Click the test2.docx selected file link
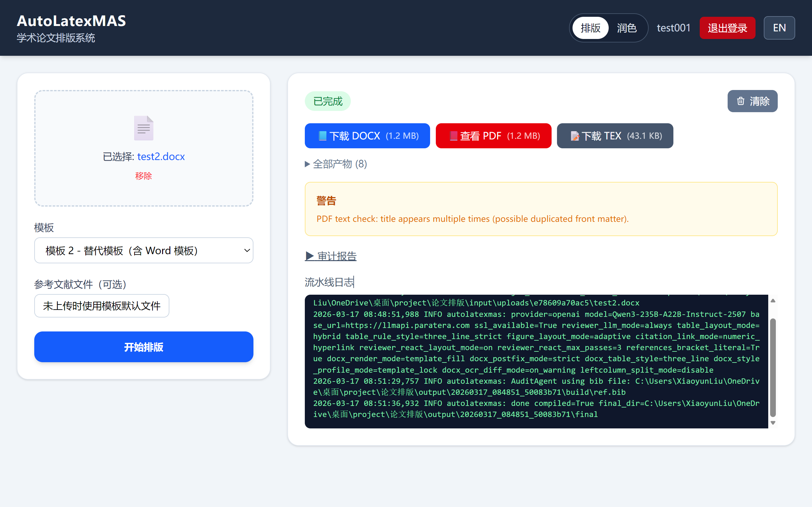812x507 pixels. 161,157
